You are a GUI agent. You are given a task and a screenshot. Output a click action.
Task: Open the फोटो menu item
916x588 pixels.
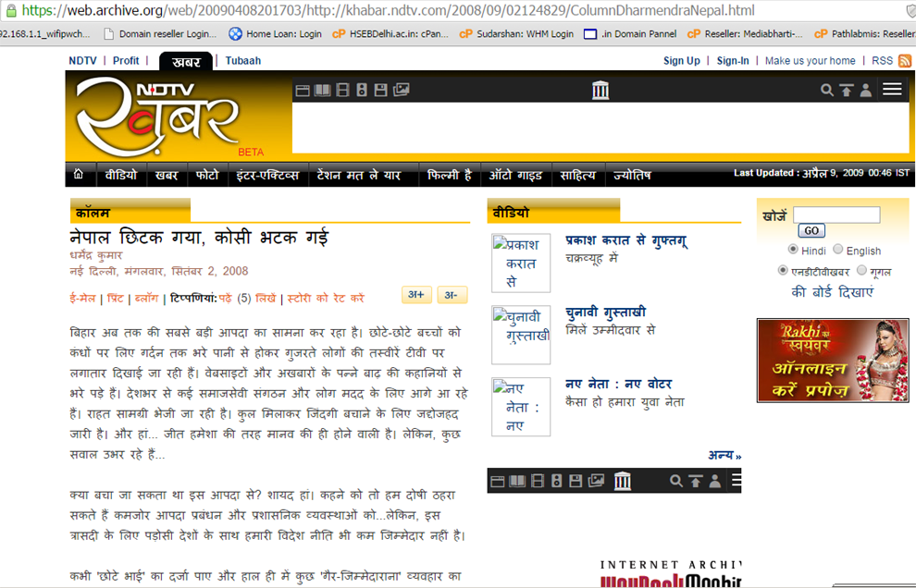click(207, 175)
